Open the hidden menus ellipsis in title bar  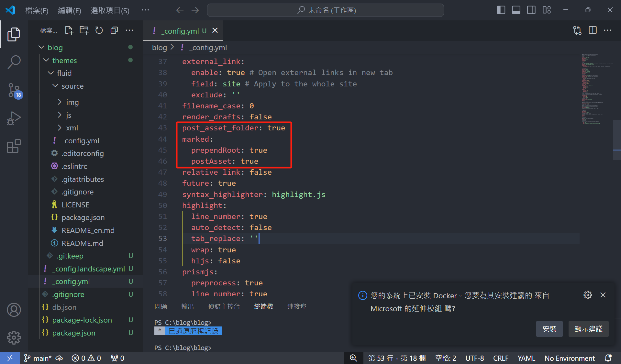pyautogui.click(x=145, y=10)
